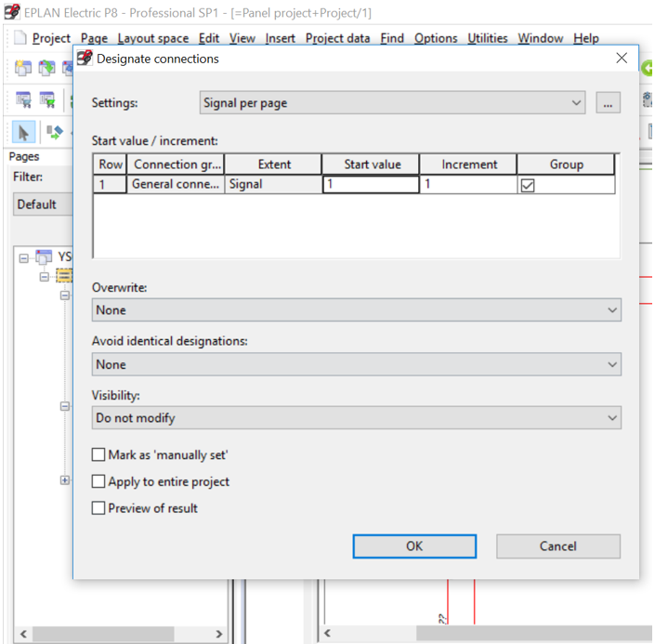655x644 pixels.
Task: Open the Settings dropdown 'Signal per page'
Action: click(392, 102)
